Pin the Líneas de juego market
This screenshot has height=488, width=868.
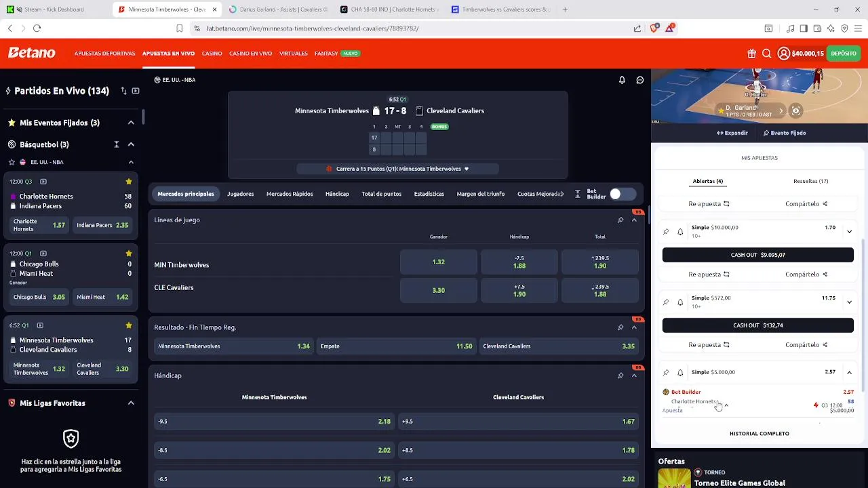point(620,220)
